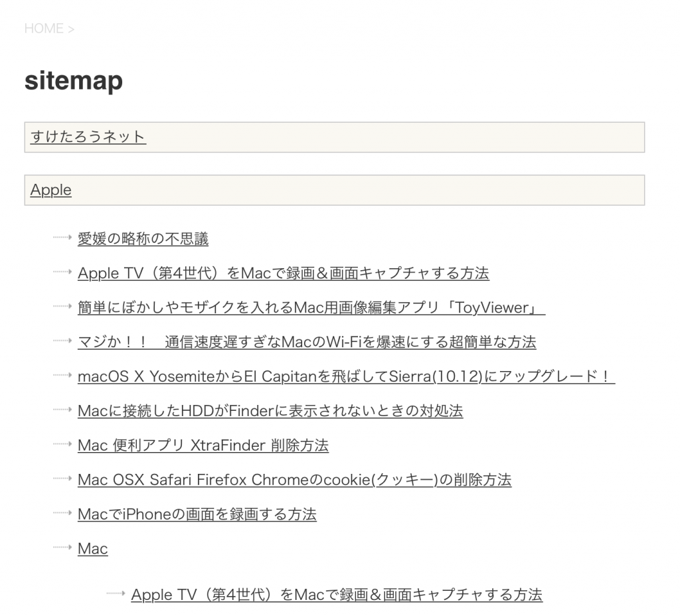
Task: Open the XtraFinder 削除方法 article
Action: [x=203, y=446]
